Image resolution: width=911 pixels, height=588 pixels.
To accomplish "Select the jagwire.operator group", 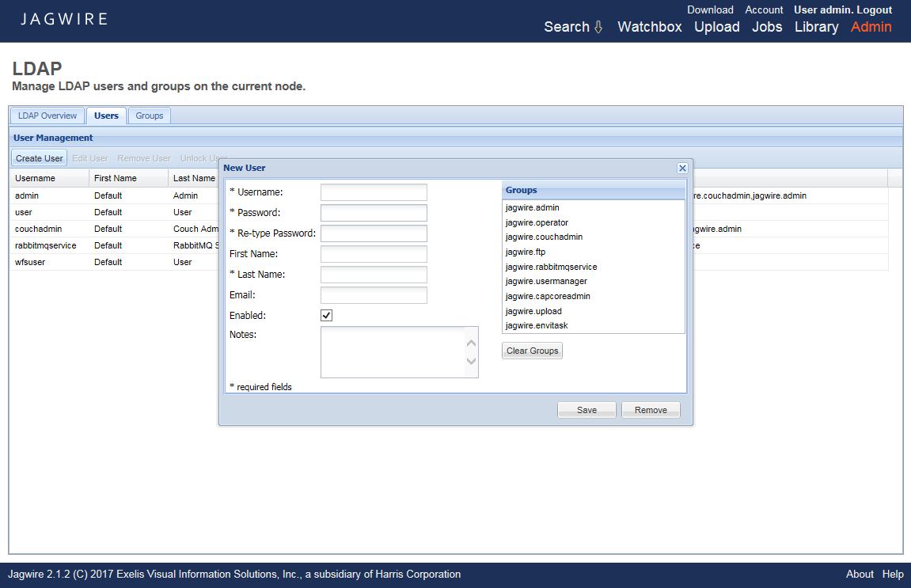I will [537, 222].
